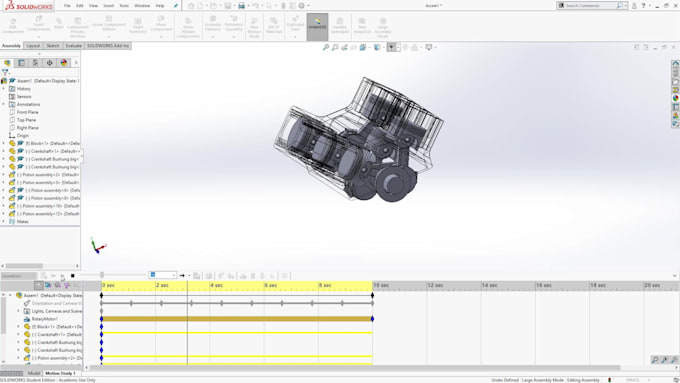Expand Lights, Cameras and Scene in the motion tree
Screen dimensions: 680x383
(18, 311)
